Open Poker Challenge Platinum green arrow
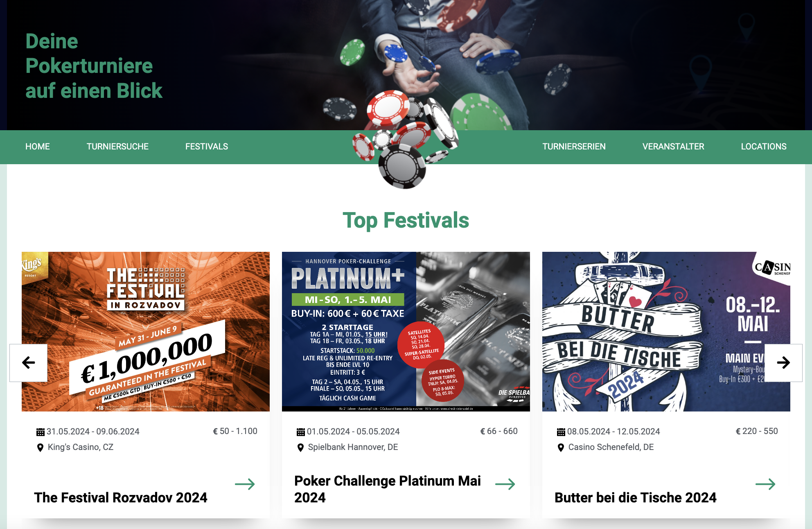 point(505,484)
